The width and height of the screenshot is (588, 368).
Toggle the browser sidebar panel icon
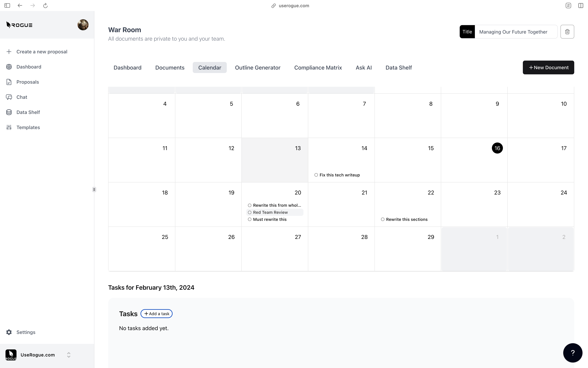(x=7, y=5)
